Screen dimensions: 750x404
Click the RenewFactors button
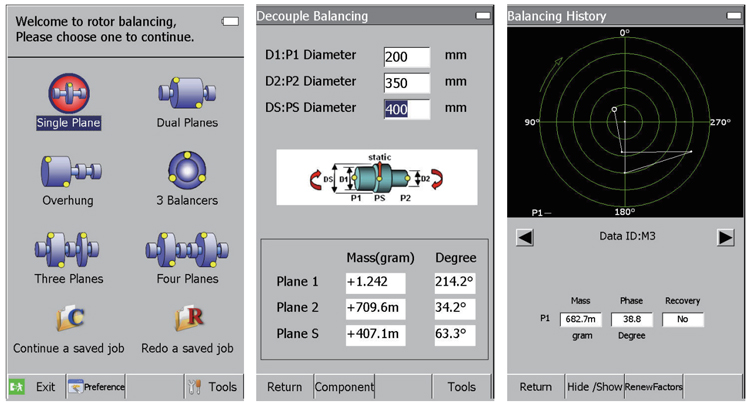tap(655, 387)
